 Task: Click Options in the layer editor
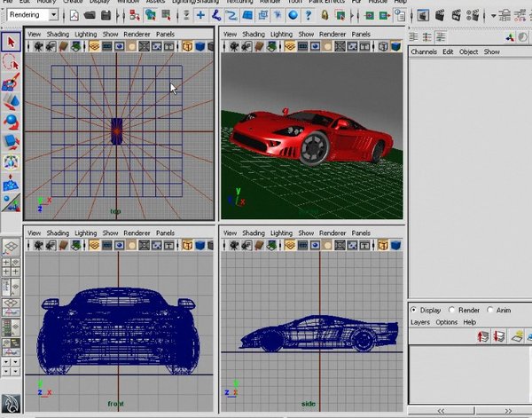[446, 322]
